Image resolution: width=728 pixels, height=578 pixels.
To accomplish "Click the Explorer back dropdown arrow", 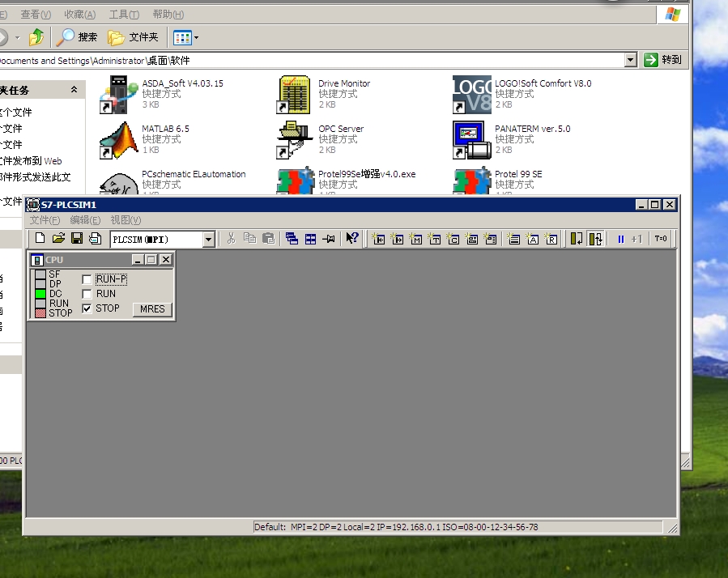I will tap(17, 37).
